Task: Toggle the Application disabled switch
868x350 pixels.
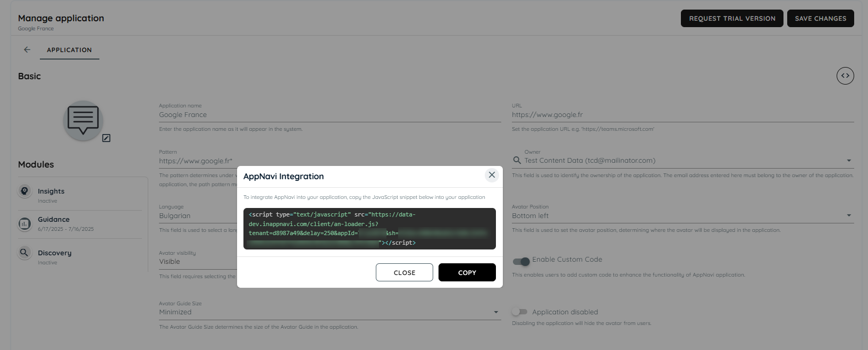Action: 519,312
